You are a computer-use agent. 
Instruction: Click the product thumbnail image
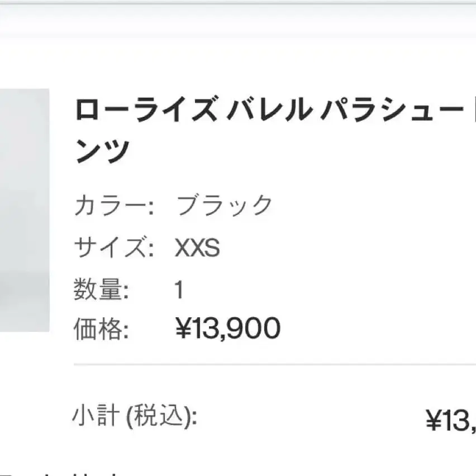(x=24, y=210)
